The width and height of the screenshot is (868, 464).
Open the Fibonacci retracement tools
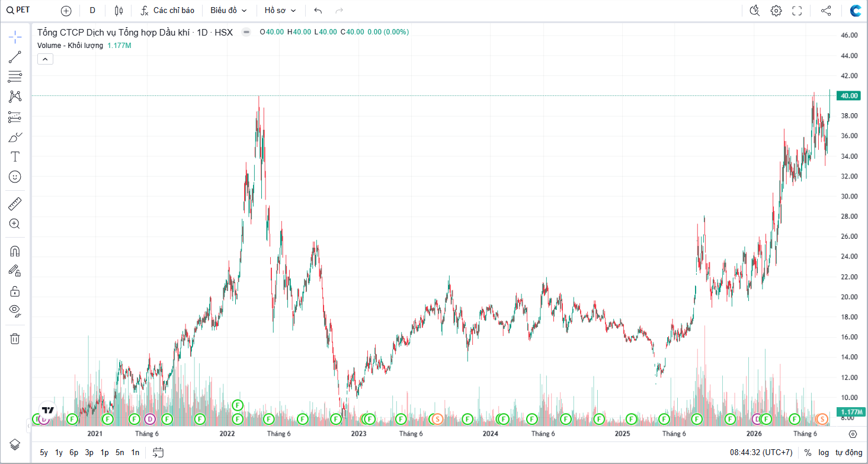pos(15,76)
